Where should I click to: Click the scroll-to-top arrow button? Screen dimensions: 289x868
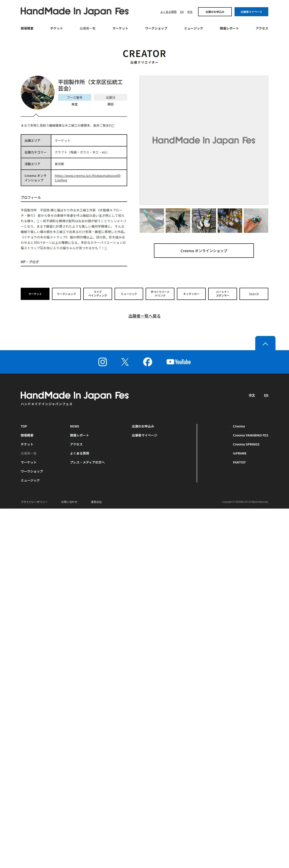pos(265,343)
